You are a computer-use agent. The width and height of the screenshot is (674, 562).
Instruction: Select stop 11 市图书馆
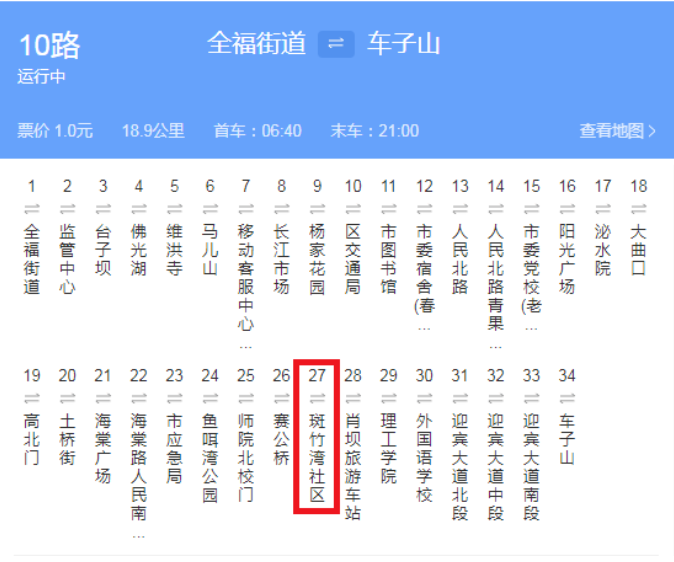[389, 259]
